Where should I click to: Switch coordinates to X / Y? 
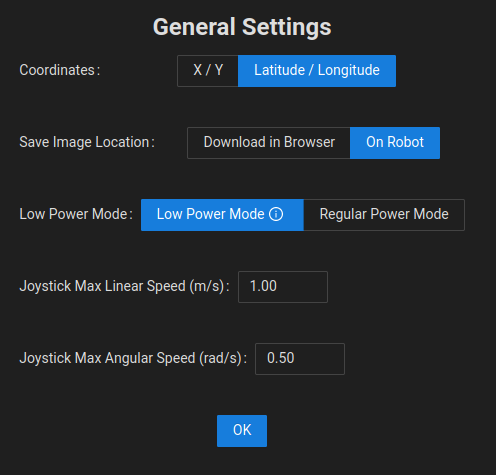coord(208,71)
